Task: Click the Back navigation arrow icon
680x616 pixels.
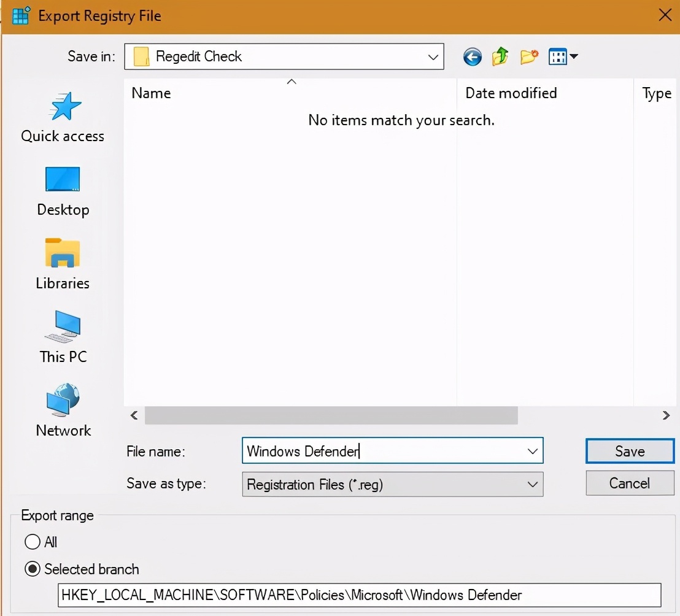Action: point(472,57)
